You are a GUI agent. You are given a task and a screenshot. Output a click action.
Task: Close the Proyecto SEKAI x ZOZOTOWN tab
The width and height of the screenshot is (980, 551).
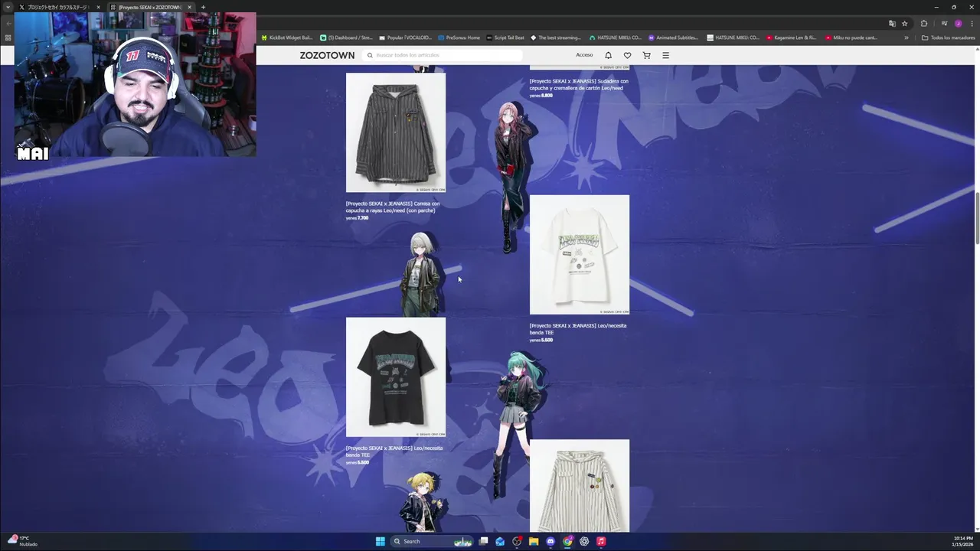(x=189, y=7)
